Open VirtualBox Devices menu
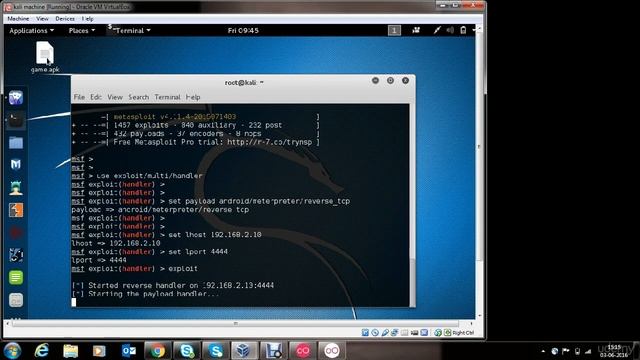The width and height of the screenshot is (640, 360). pos(65,19)
